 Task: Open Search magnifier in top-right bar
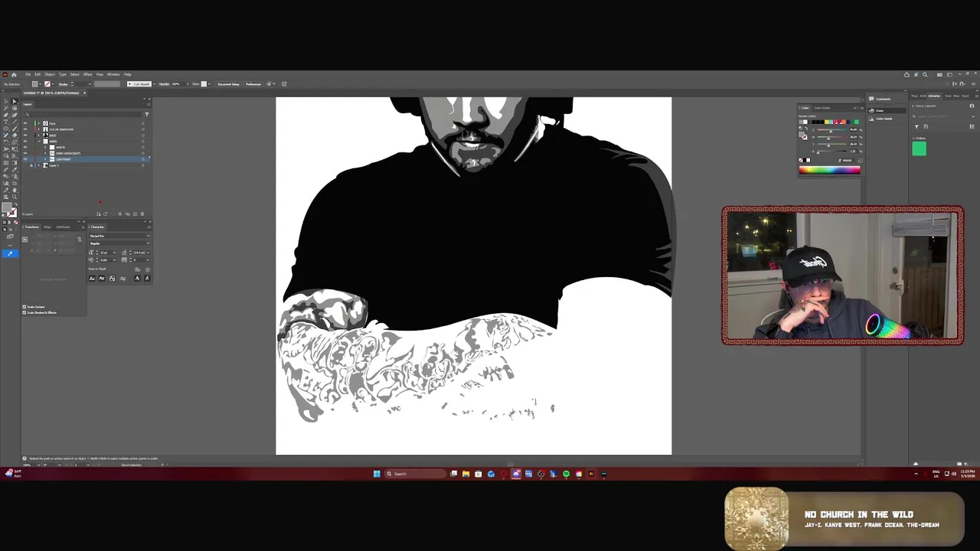pos(925,75)
